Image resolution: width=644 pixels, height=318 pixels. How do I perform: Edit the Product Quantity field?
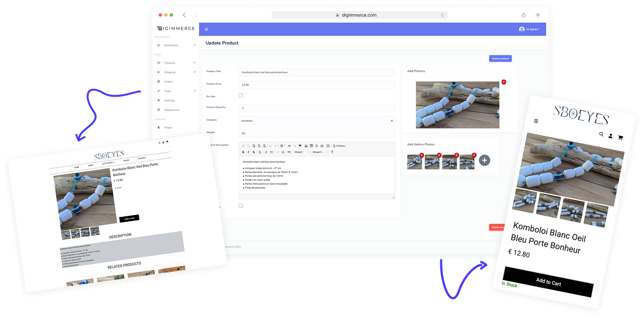[317, 108]
